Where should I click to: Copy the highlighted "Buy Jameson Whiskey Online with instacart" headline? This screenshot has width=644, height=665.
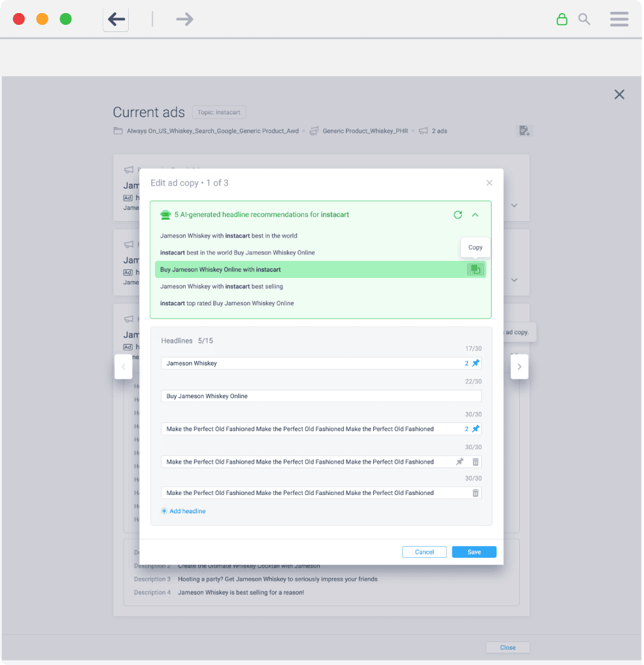click(x=475, y=269)
